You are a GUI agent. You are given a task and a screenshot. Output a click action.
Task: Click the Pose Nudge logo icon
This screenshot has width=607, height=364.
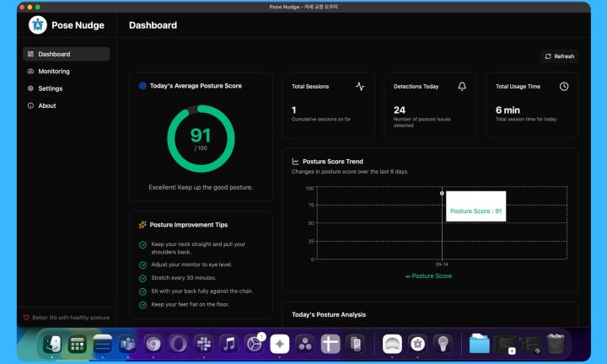(37, 25)
